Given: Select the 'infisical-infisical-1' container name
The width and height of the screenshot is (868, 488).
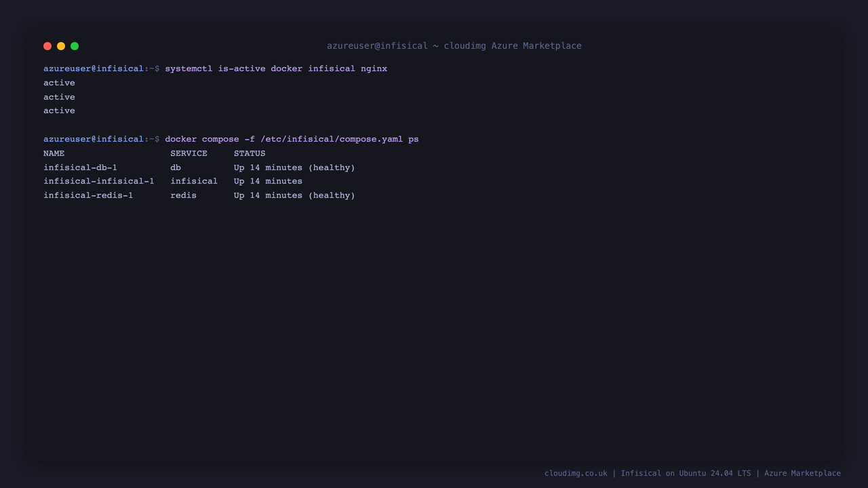Looking at the screenshot, I should 99,181.
